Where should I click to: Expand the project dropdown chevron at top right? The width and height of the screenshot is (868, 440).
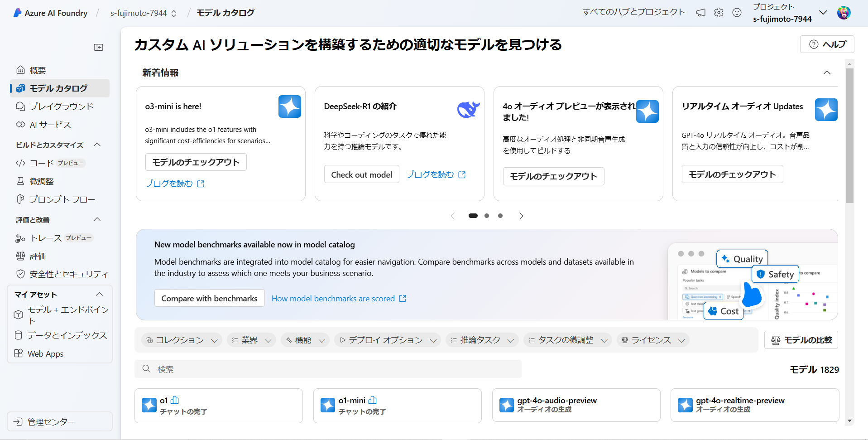[823, 13]
